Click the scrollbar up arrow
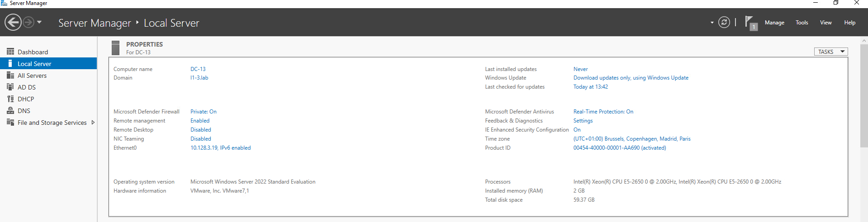This screenshot has width=868, height=222. (x=864, y=40)
